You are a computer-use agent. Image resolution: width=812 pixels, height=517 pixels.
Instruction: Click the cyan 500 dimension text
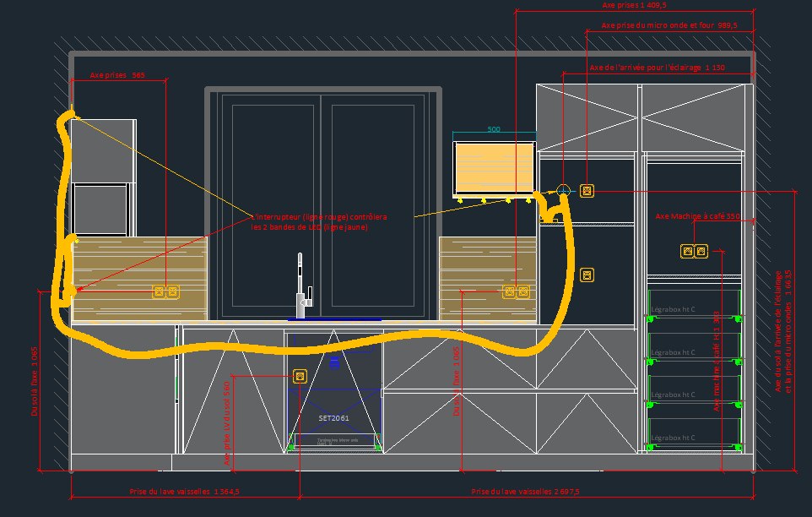point(494,129)
